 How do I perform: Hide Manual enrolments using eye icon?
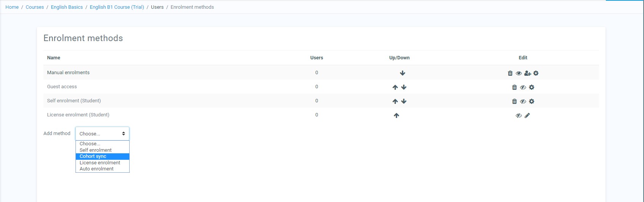tap(519, 73)
